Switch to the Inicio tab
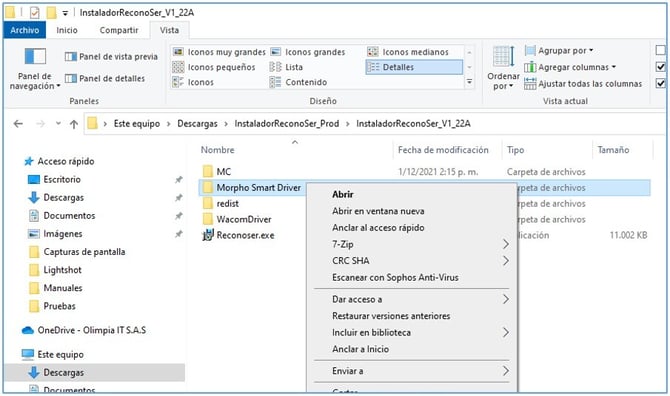670x396 pixels. (x=67, y=30)
